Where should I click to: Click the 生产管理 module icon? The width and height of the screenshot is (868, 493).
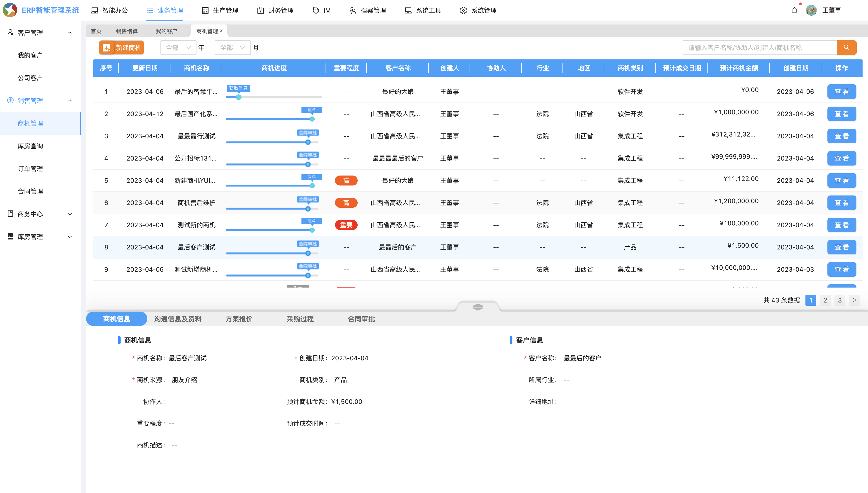205,10
